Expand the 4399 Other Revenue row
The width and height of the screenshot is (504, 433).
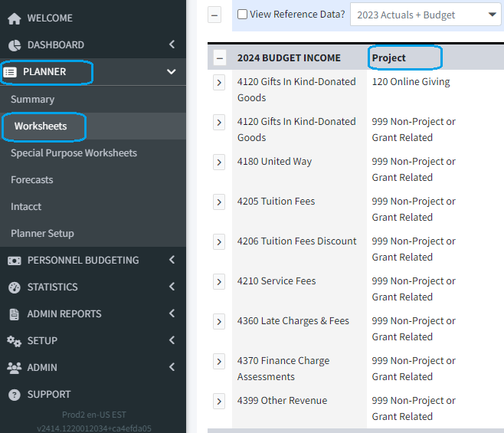coord(219,401)
